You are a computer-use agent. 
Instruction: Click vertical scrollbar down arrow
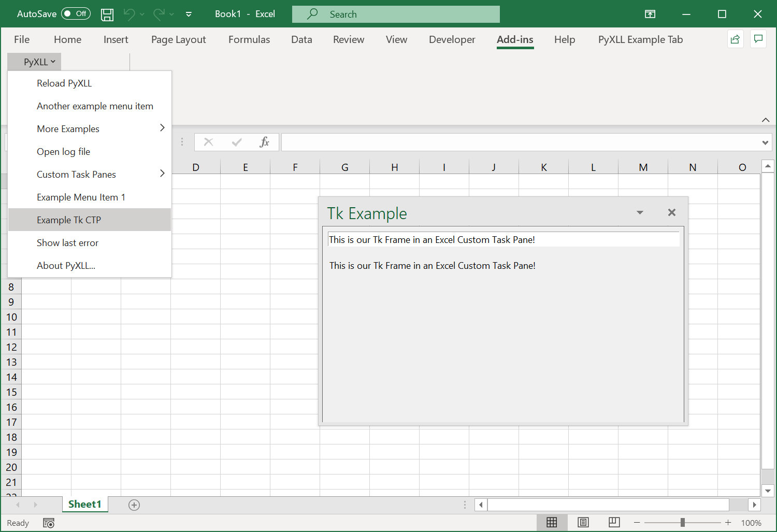click(768, 491)
